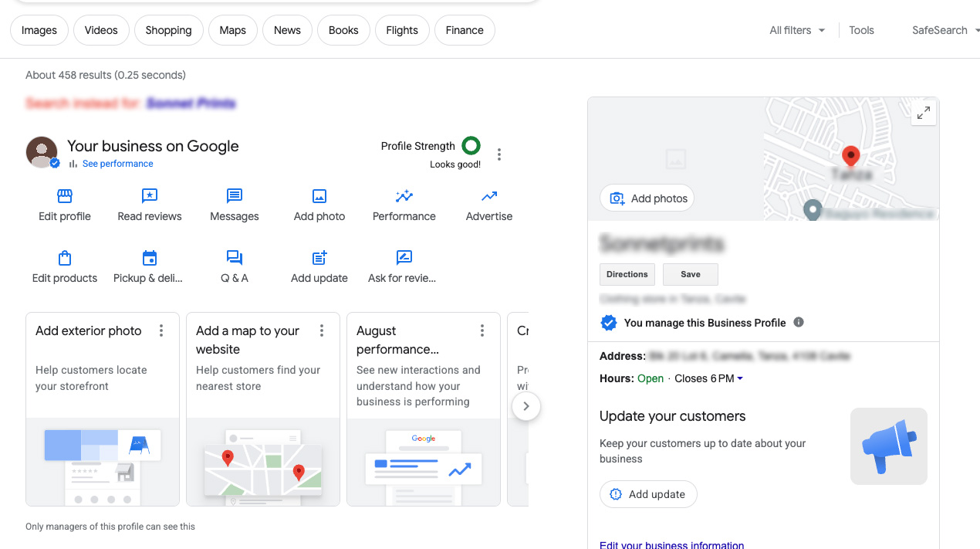Click the Profile Strength green ring
This screenshot has height=549, width=980.
point(471,145)
